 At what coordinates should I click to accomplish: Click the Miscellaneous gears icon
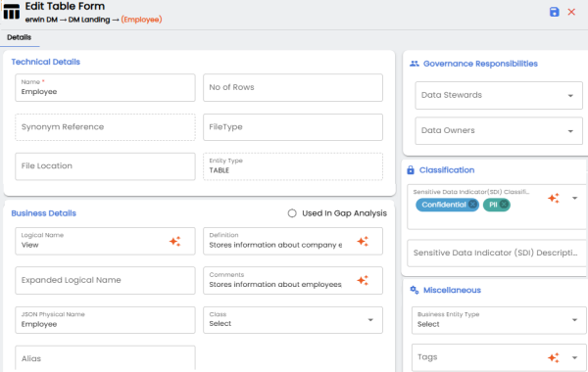(x=415, y=290)
